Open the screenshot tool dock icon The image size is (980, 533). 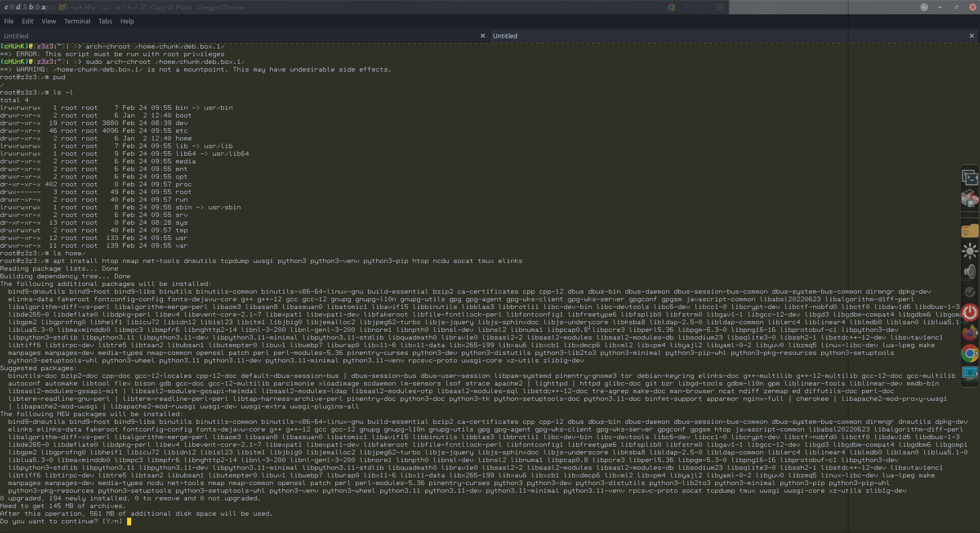969,374
